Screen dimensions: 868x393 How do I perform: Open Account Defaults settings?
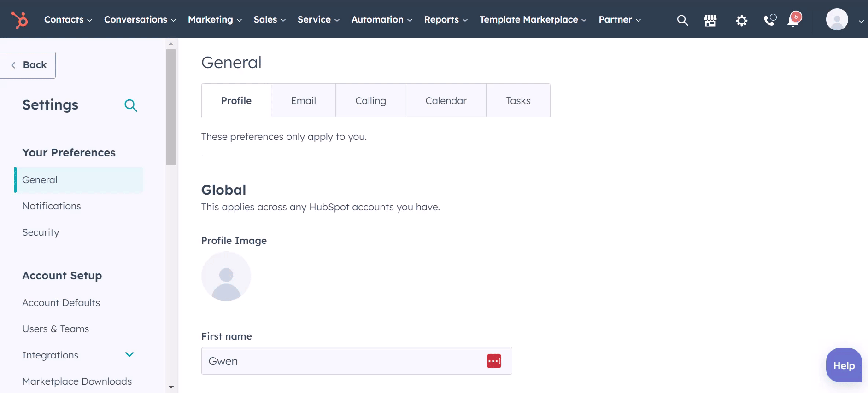pos(61,303)
